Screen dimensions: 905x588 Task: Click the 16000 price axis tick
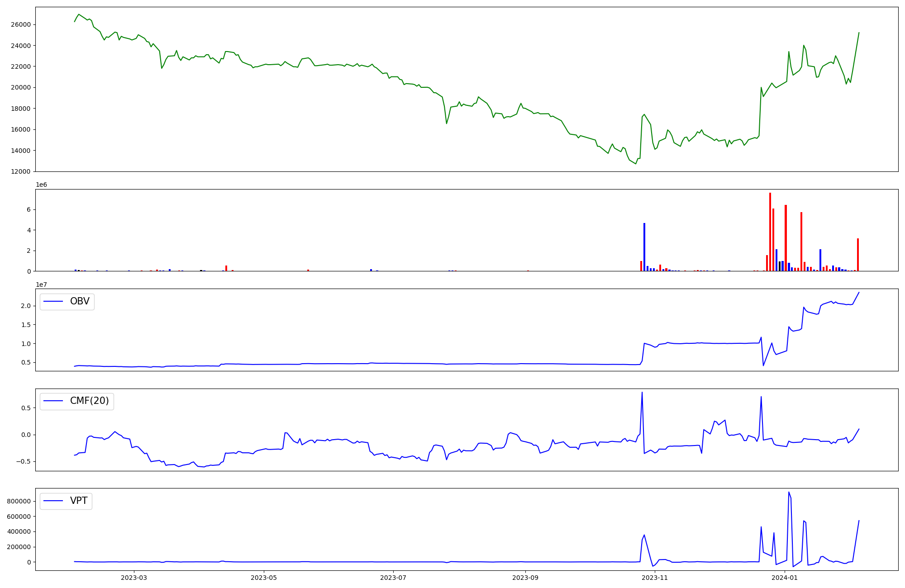(20, 129)
